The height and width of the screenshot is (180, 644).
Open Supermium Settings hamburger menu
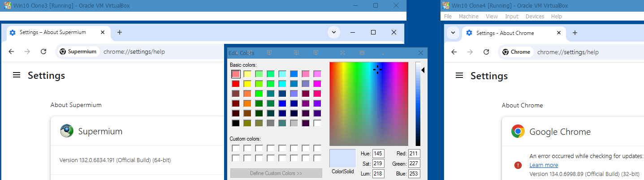click(x=17, y=75)
